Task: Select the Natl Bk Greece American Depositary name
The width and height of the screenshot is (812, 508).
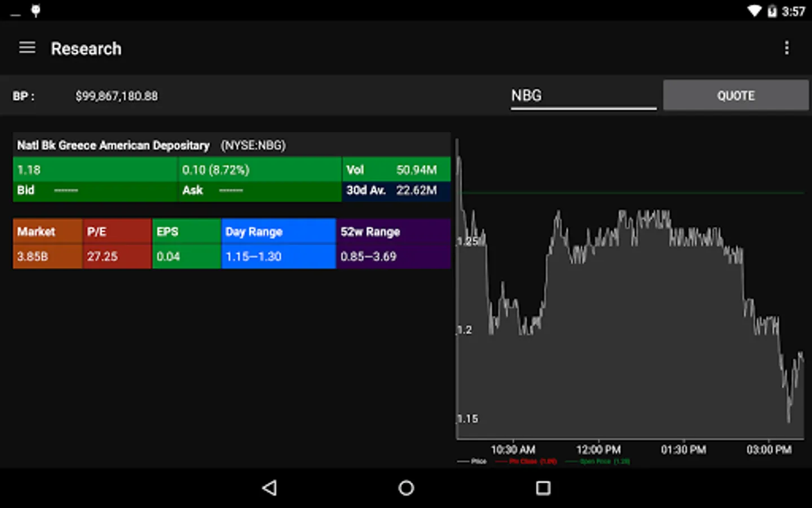Action: (113, 146)
